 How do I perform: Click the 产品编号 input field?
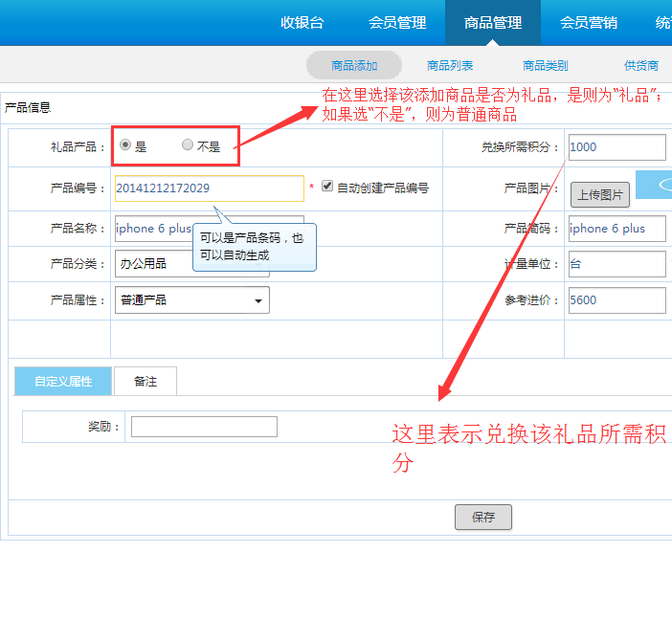209,188
